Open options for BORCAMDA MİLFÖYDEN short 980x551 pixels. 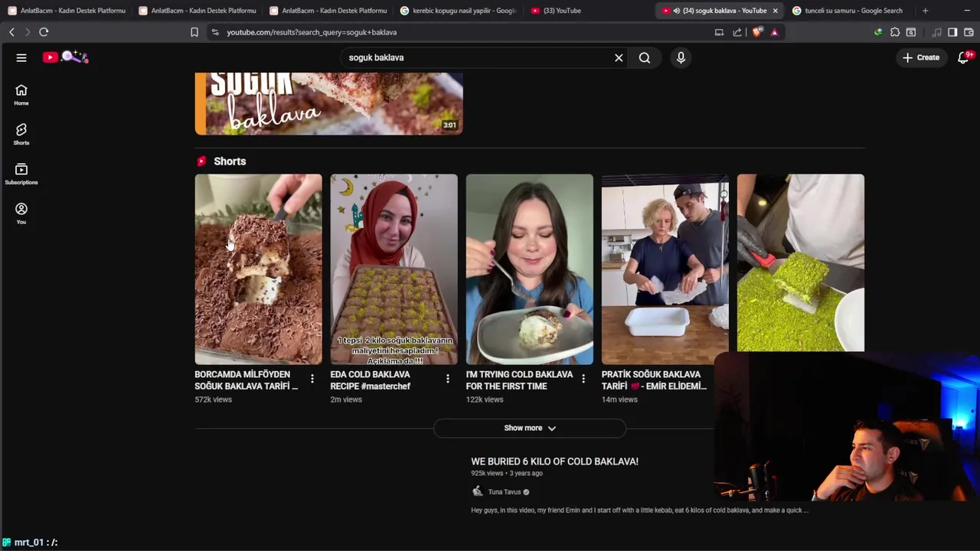pos(312,379)
